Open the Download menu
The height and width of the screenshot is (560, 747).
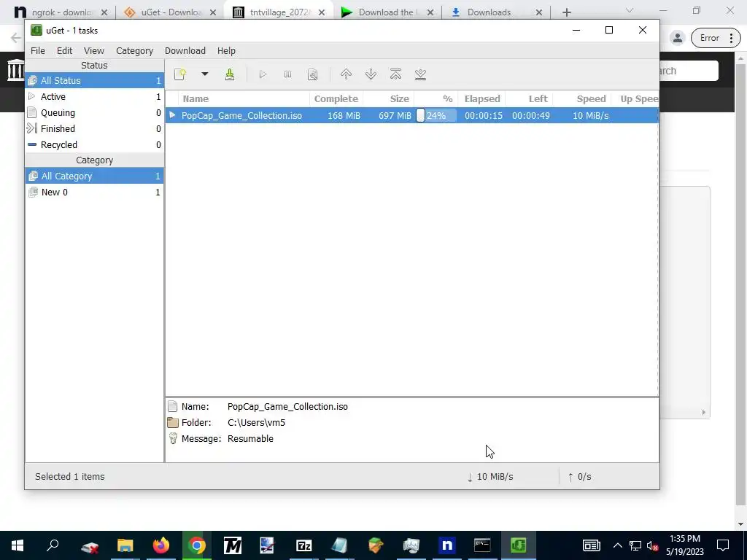[185, 50]
